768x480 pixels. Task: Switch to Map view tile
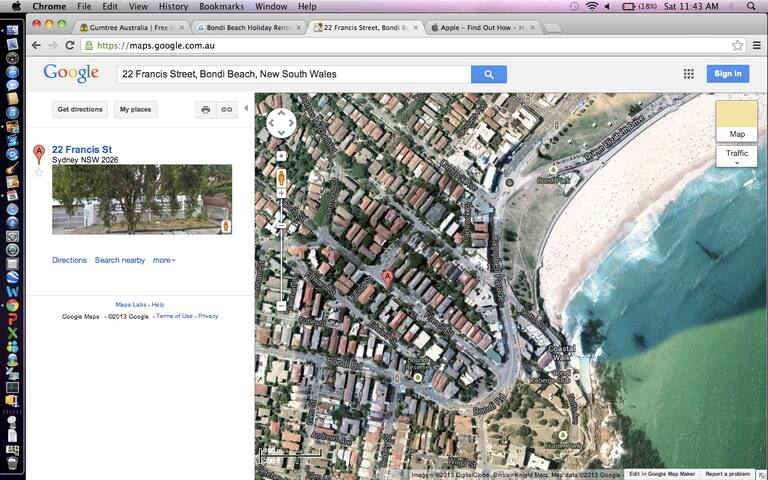click(x=737, y=121)
